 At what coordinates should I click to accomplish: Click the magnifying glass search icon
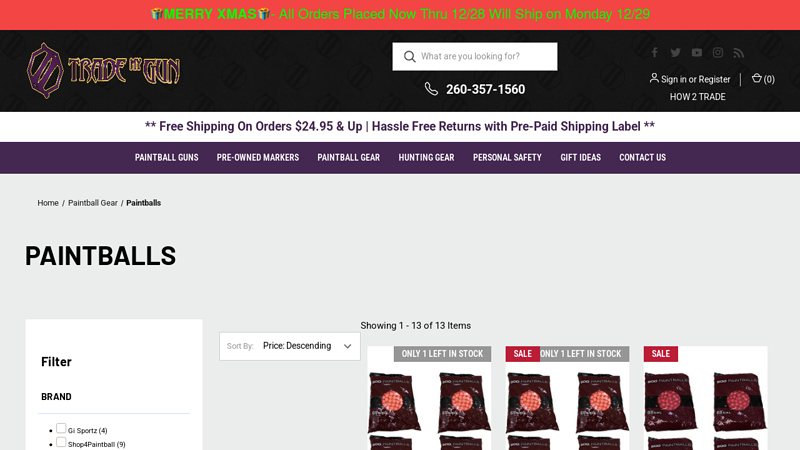409,57
